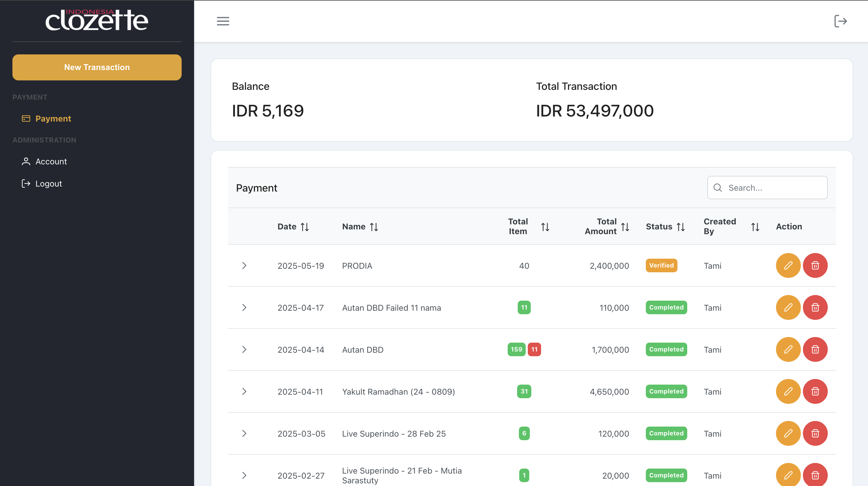Open the Payment sidebar menu item

(53, 119)
